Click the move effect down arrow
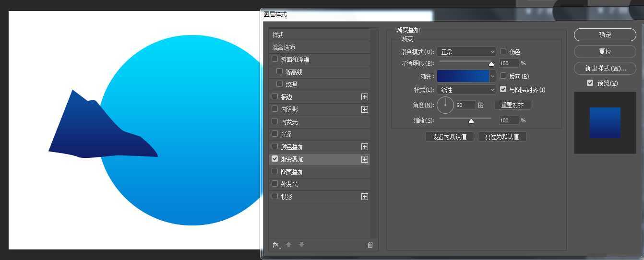644x260 pixels. point(301,245)
